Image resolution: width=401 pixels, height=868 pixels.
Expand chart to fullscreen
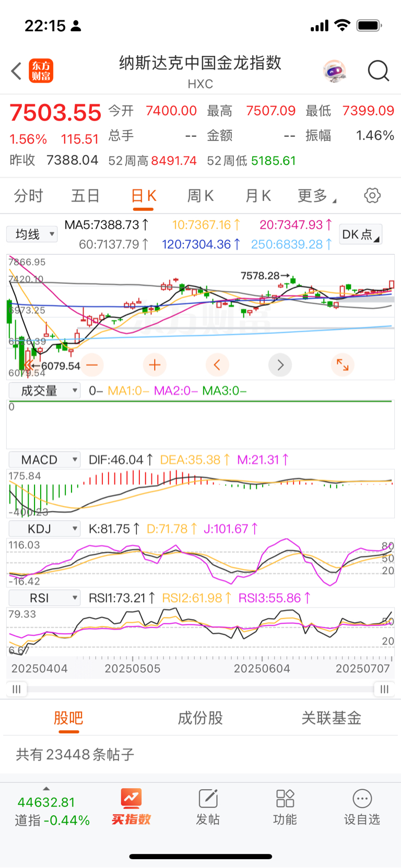point(343,365)
